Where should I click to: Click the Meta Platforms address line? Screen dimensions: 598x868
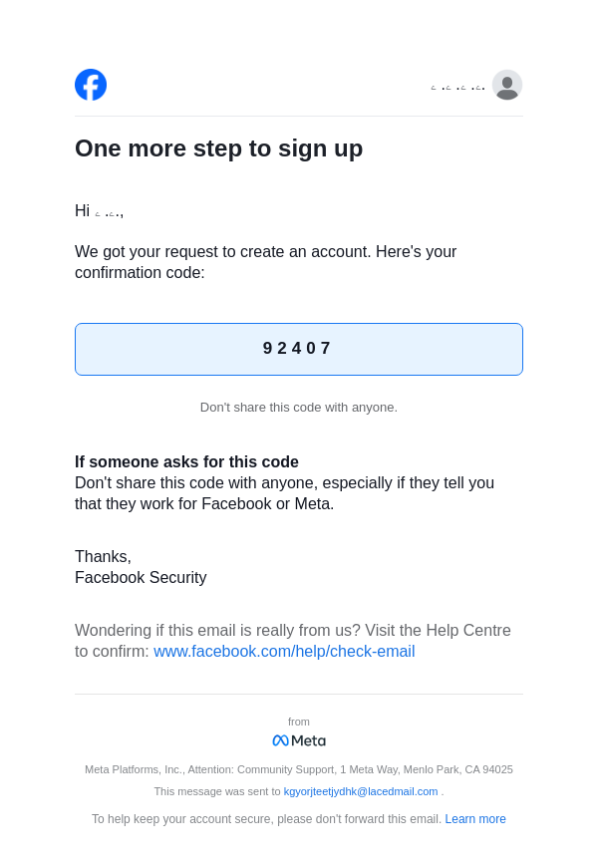298,769
